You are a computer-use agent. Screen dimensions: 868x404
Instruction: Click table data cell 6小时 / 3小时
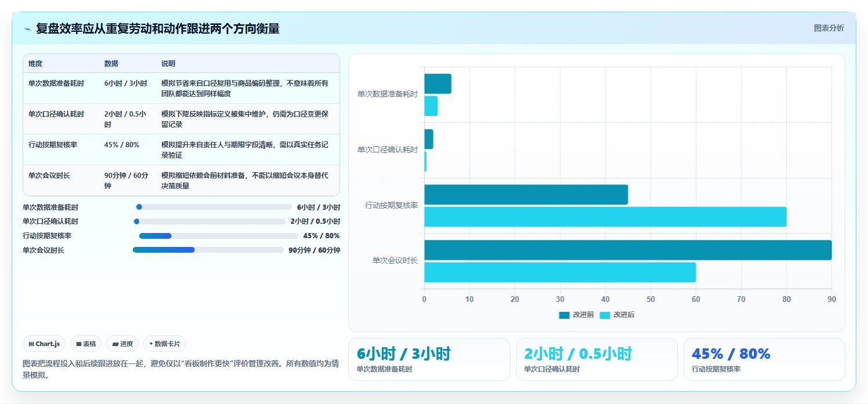[x=126, y=83]
